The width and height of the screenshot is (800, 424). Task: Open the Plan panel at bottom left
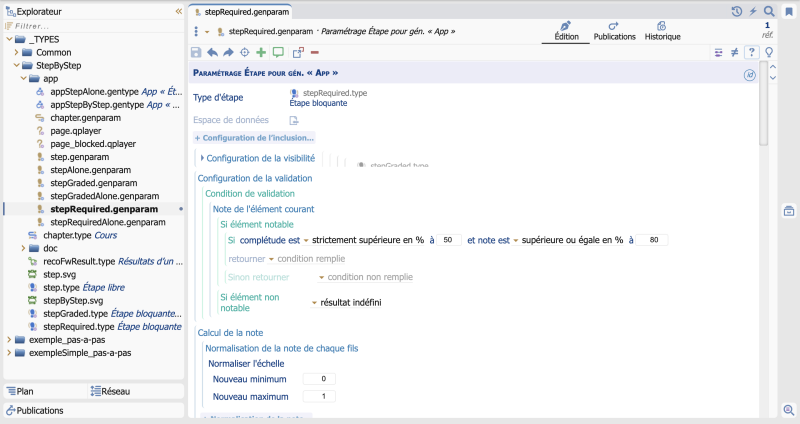pos(46,391)
